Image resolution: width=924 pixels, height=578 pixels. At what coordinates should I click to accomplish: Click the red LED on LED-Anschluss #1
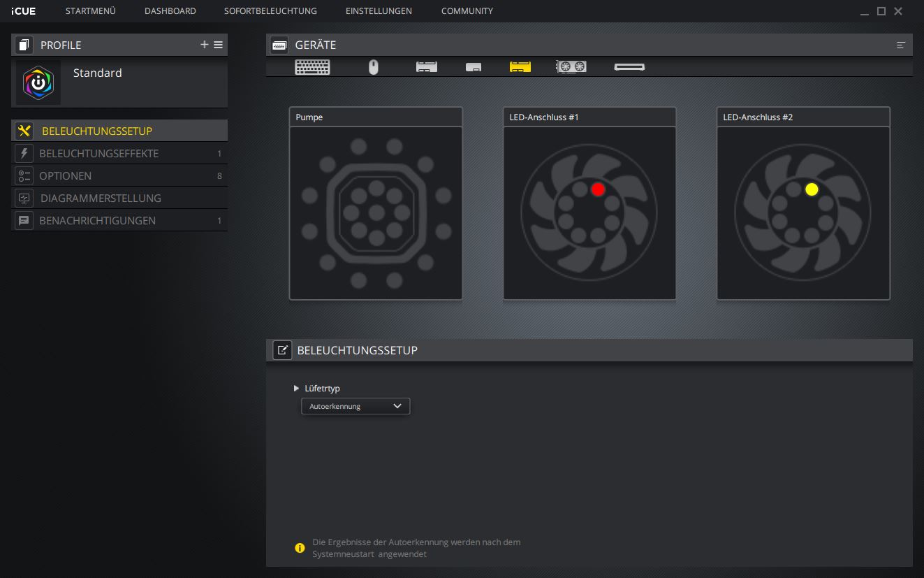pos(598,189)
